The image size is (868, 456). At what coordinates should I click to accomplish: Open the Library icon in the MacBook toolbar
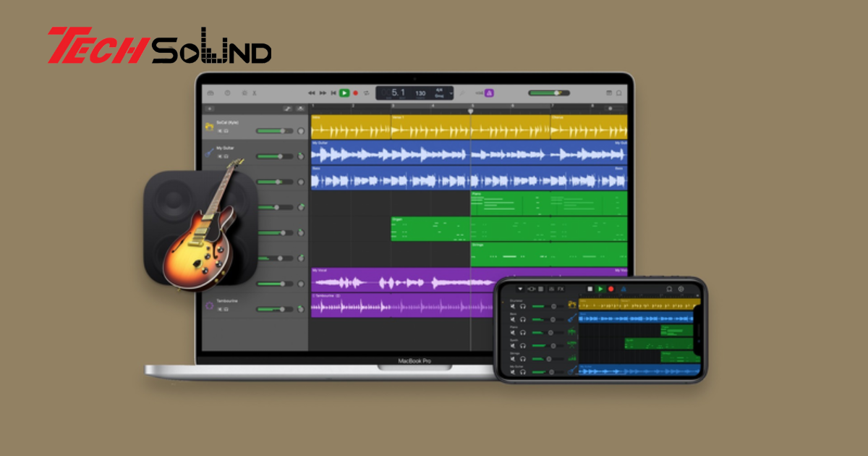pyautogui.click(x=209, y=93)
